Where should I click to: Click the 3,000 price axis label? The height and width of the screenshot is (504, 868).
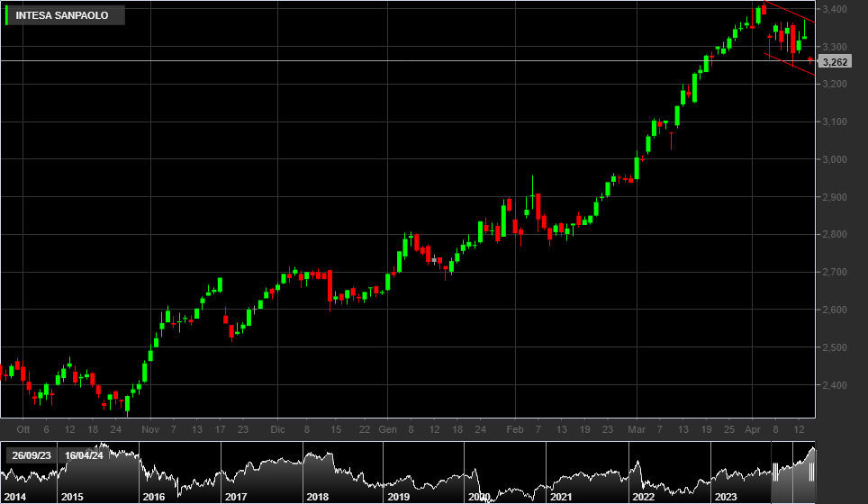[834, 159]
